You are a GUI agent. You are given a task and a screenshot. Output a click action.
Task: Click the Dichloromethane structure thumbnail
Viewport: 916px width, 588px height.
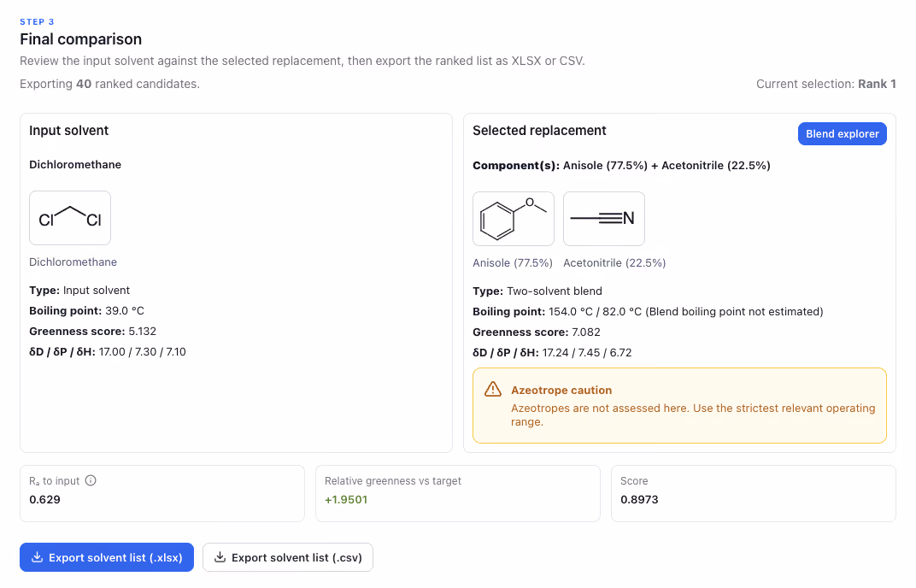coord(70,218)
